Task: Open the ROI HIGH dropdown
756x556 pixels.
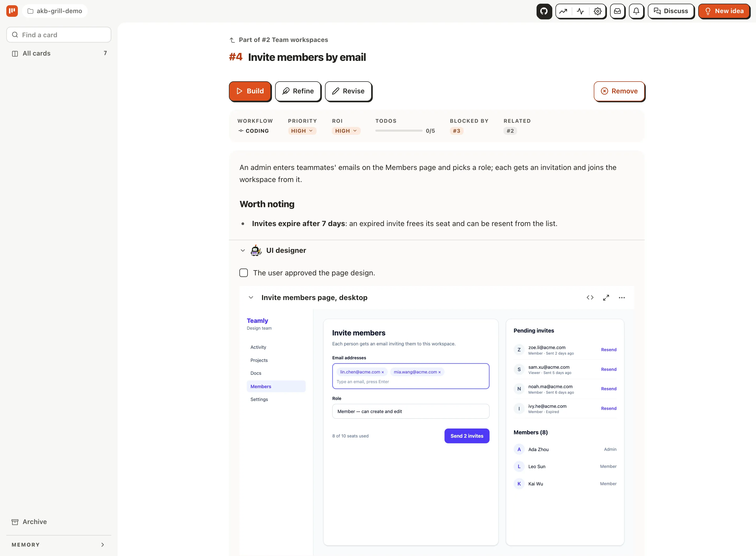Action: [346, 131]
